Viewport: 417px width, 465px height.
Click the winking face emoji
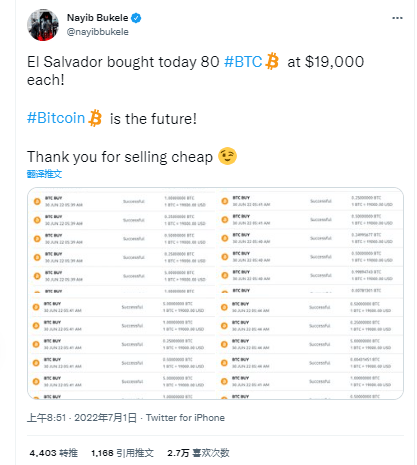pyautogui.click(x=227, y=156)
